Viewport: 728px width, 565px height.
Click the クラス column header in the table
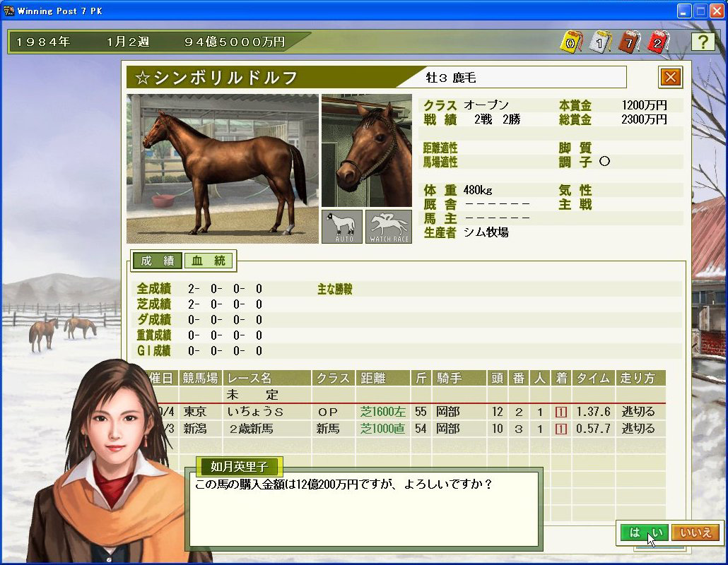click(x=334, y=378)
